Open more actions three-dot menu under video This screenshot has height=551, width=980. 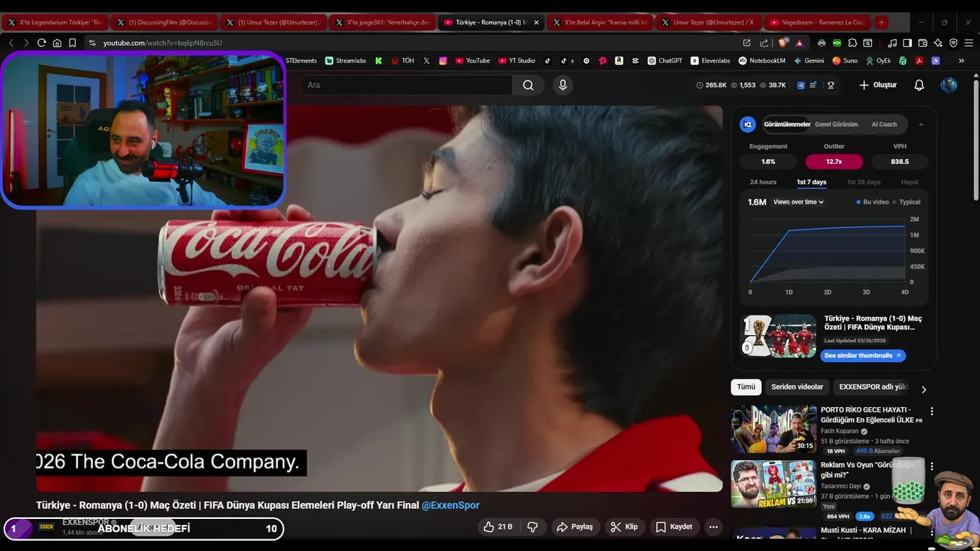pyautogui.click(x=713, y=527)
